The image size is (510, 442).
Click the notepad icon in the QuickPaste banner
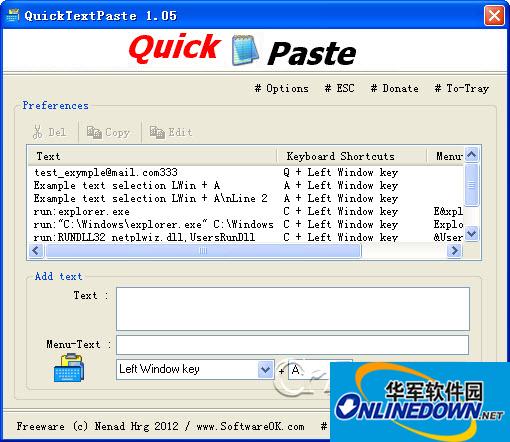245,50
